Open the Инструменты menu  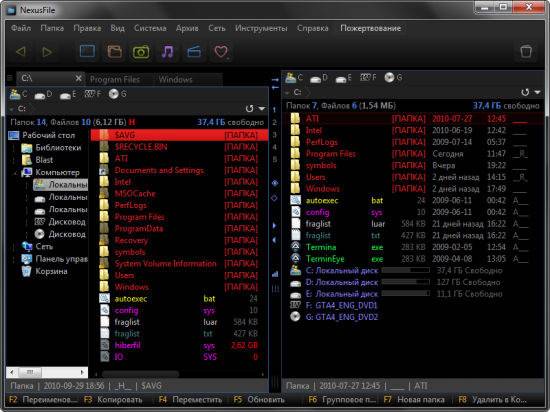pyautogui.click(x=261, y=28)
